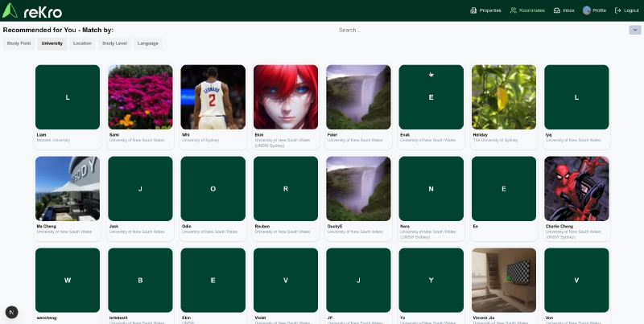Screen dimensions: 644x324
Task: Click the reKro logo
Action: pos(32,11)
